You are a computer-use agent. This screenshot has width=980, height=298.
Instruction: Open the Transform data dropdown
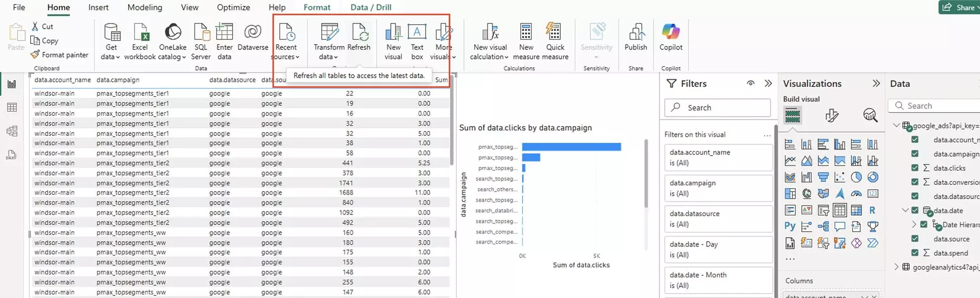coord(329,42)
